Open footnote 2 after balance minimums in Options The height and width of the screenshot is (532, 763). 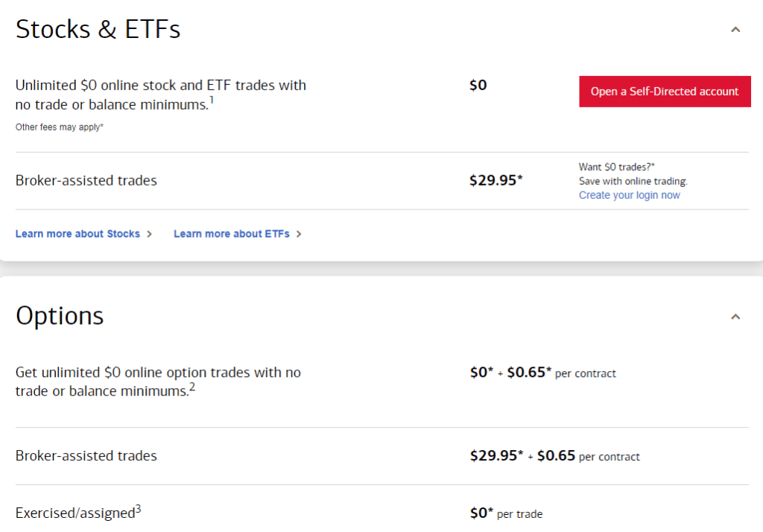coord(191,387)
